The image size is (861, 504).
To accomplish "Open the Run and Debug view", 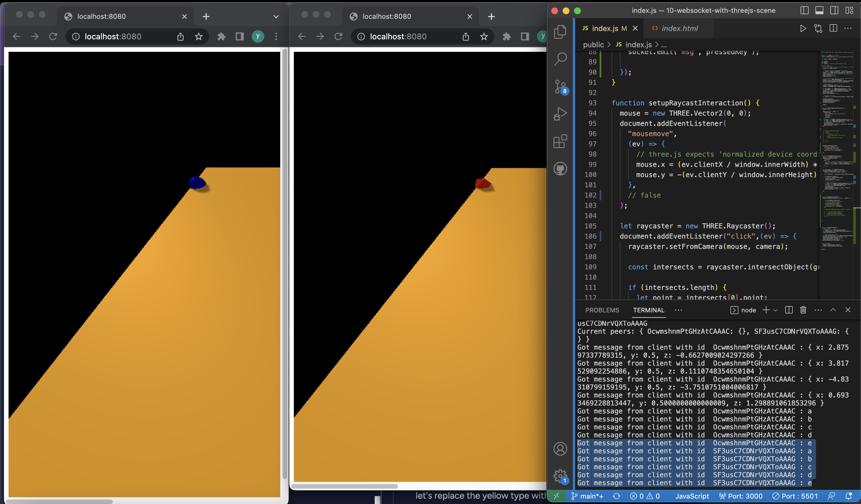I will coord(560,114).
